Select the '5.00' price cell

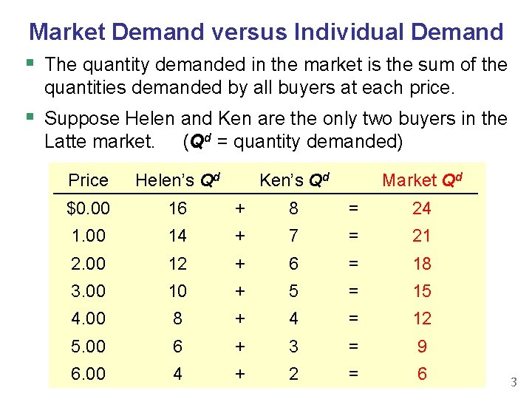(x=88, y=347)
